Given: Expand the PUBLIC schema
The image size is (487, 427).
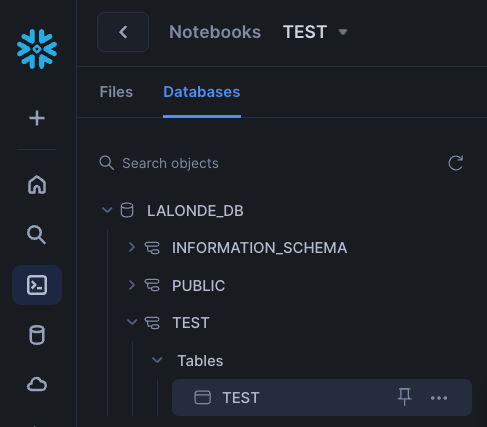Looking at the screenshot, I should (x=132, y=285).
